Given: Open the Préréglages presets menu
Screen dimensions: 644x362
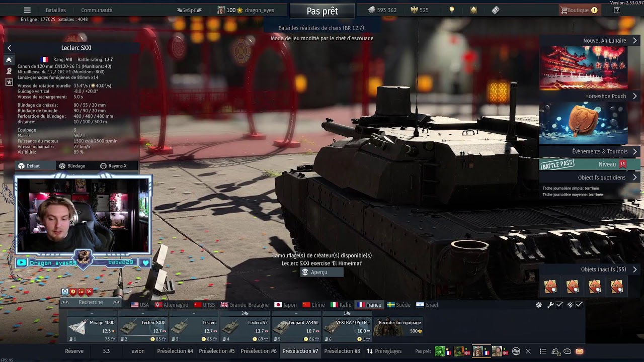Looking at the screenshot, I should (384, 351).
